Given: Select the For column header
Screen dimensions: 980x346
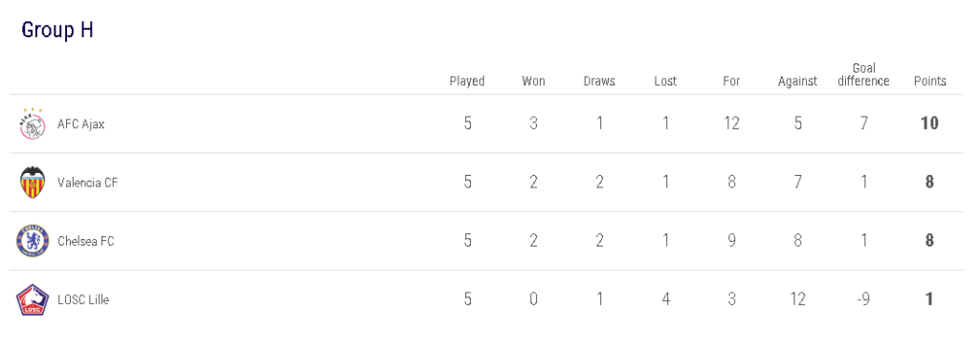Looking at the screenshot, I should pos(731,81).
